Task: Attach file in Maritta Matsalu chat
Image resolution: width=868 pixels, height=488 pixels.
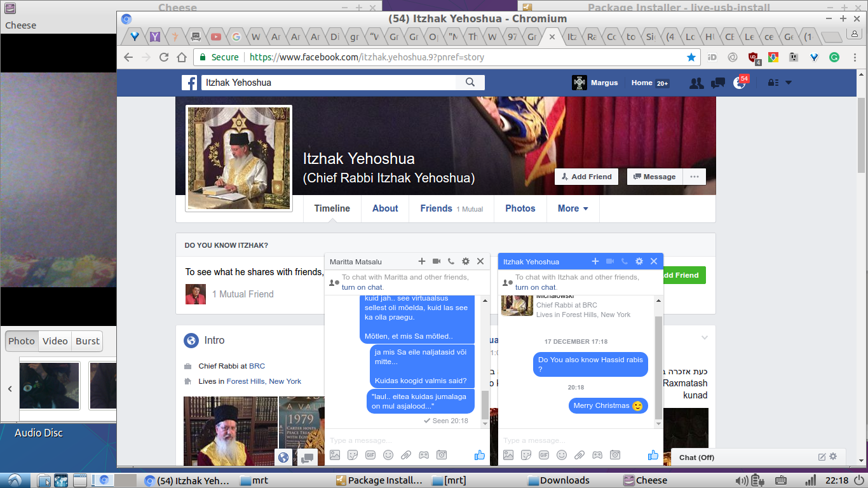Action: [x=406, y=455]
